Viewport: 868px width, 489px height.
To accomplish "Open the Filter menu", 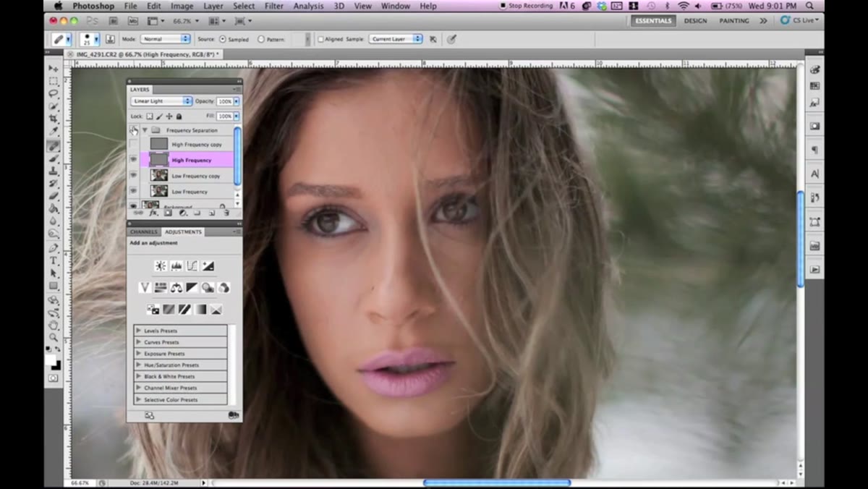I will point(274,6).
